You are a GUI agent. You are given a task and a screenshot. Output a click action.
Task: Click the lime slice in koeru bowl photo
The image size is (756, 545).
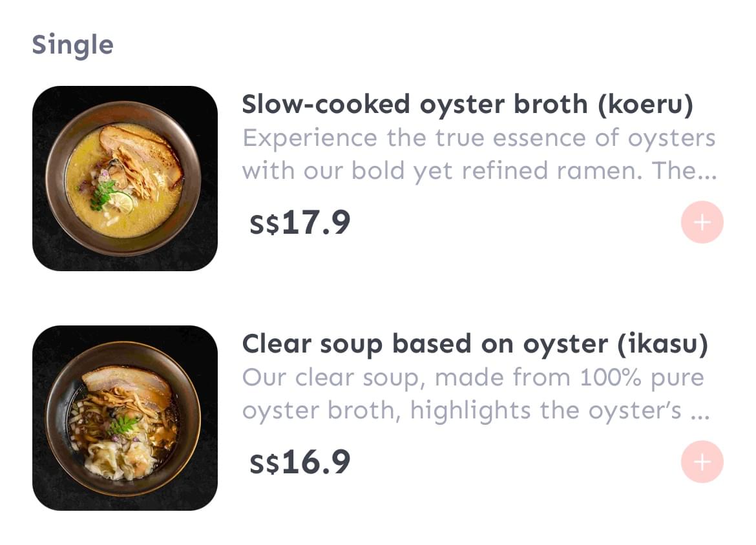click(121, 202)
